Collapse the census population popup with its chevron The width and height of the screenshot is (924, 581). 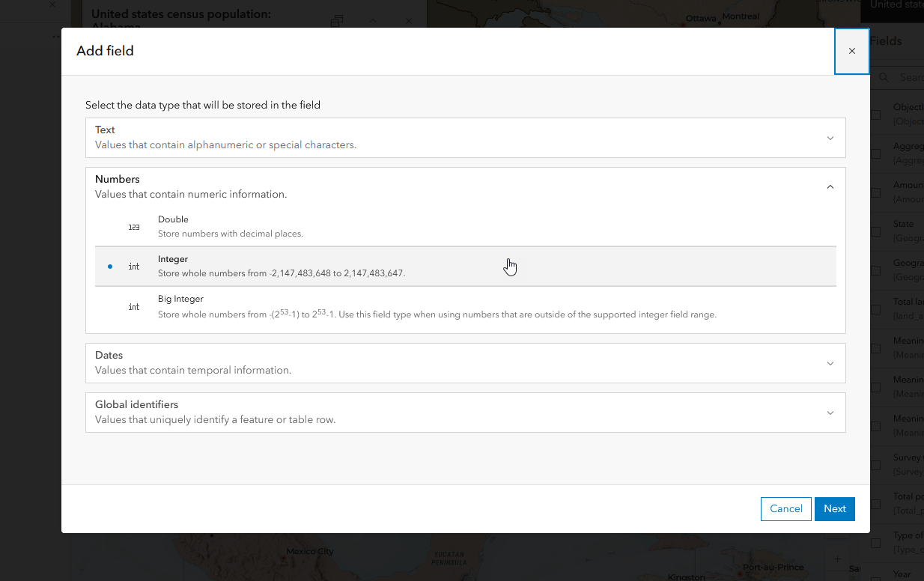tap(373, 22)
